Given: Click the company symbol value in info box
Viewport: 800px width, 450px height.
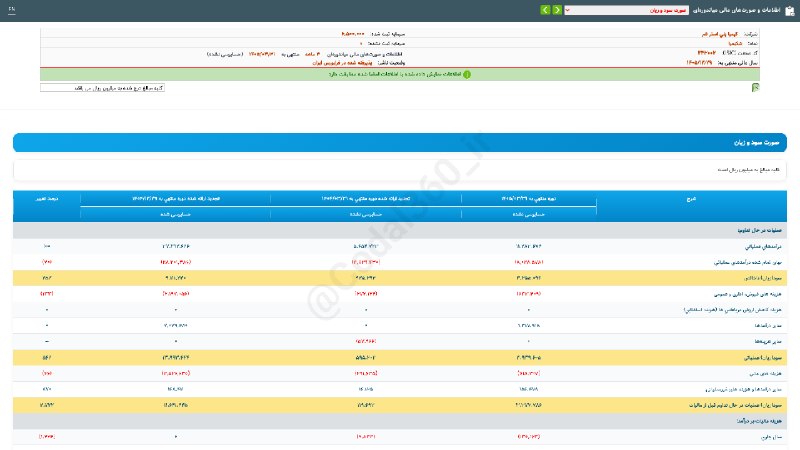Looking at the screenshot, I should point(735,43).
